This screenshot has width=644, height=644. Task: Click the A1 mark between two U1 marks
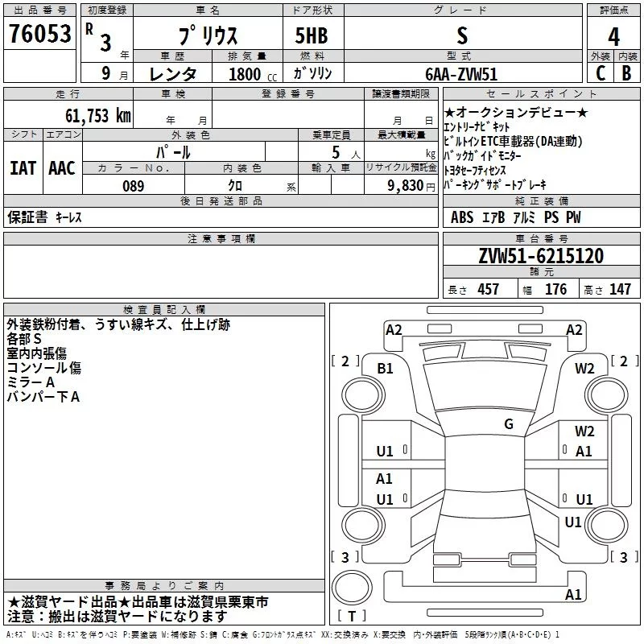click(384, 478)
